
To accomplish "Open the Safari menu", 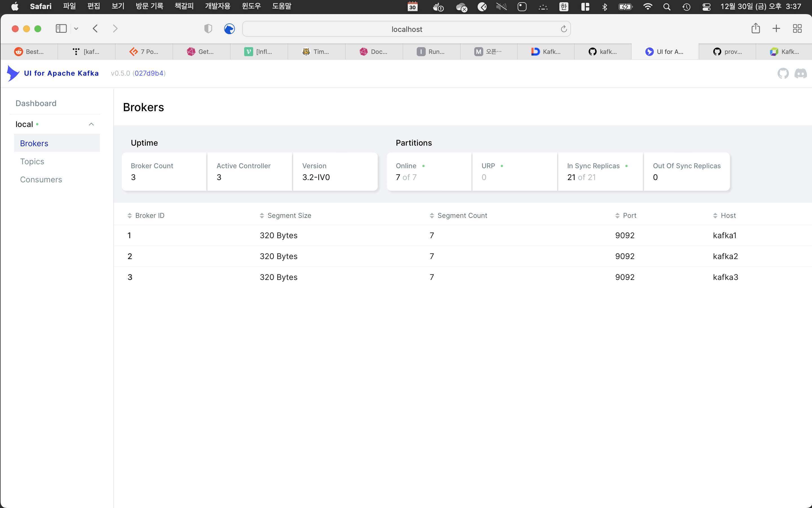I will point(41,6).
